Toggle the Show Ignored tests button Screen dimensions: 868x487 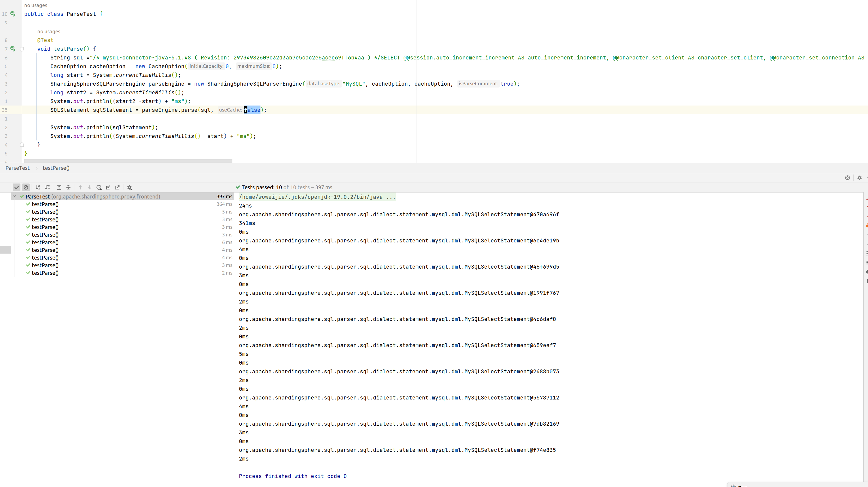pyautogui.click(x=26, y=188)
